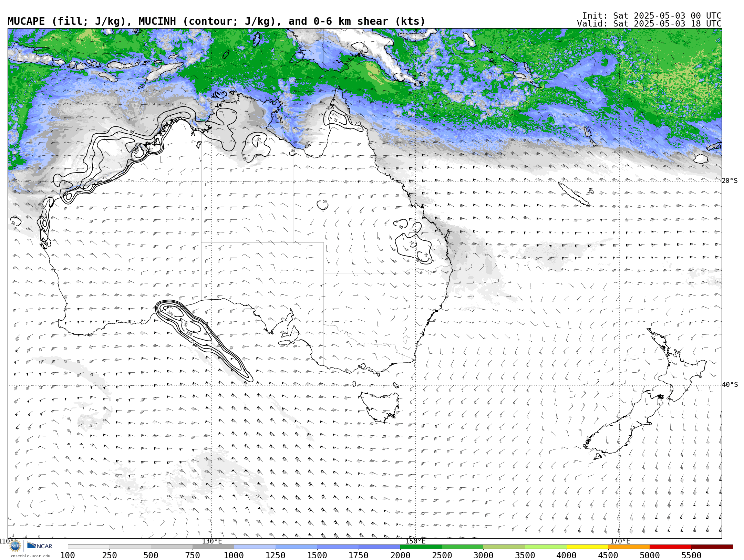Click the MUCAPE plot title text
This screenshot has width=744, height=560.
pos(216,21)
